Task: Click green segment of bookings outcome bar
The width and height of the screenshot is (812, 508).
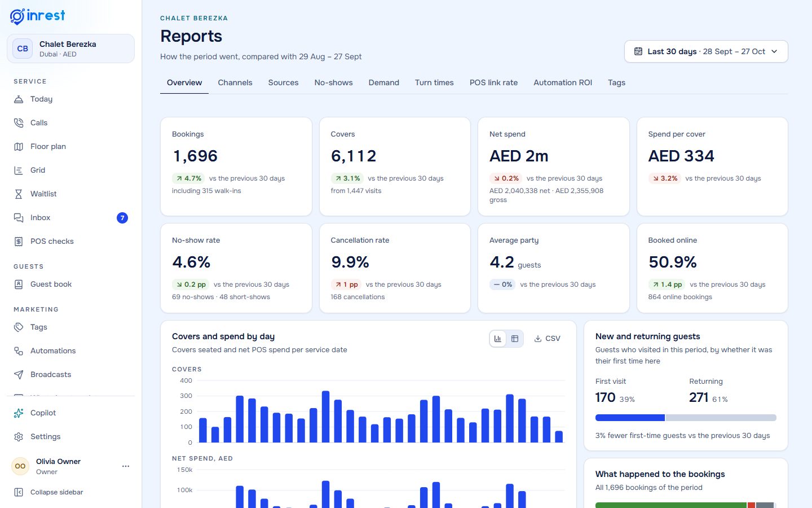Action: tap(671, 505)
